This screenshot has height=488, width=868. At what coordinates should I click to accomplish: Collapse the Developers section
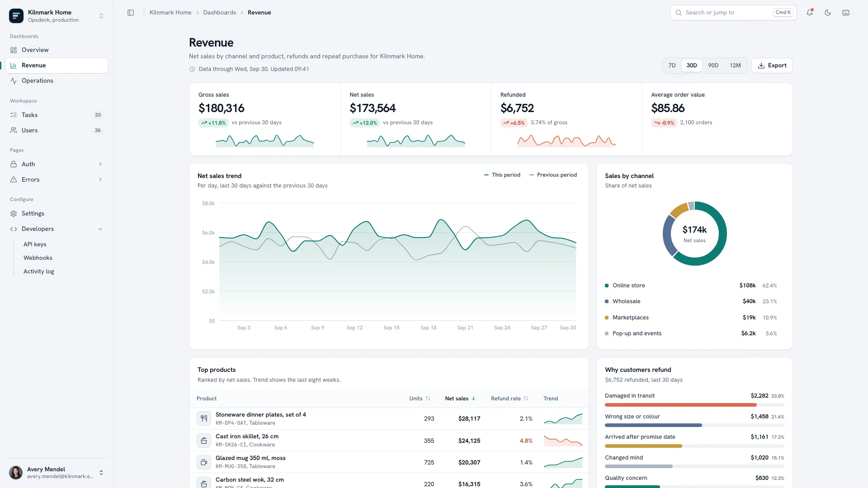click(100, 229)
